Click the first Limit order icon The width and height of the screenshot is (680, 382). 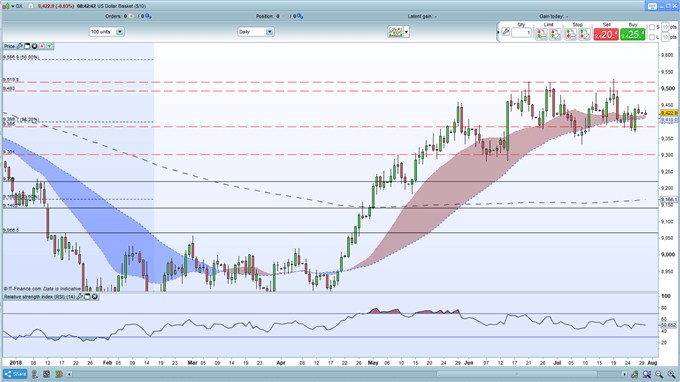(541, 34)
